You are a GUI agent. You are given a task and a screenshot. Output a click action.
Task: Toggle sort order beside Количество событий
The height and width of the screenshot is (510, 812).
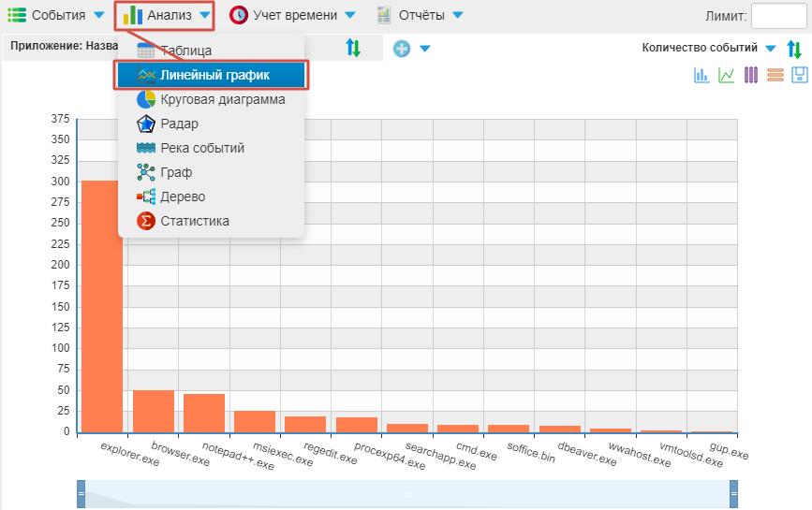click(x=794, y=49)
